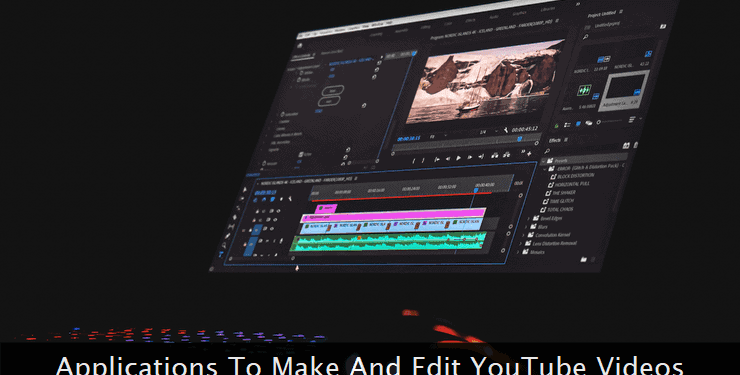This screenshot has width=740, height=375.
Task: Select the Pen tool in timeline toolbar
Action: [227, 236]
